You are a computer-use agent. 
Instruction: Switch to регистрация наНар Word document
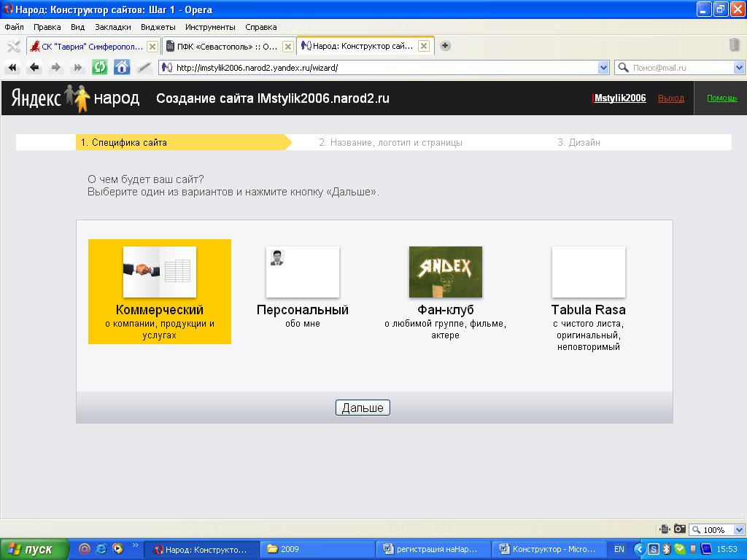coord(433,549)
